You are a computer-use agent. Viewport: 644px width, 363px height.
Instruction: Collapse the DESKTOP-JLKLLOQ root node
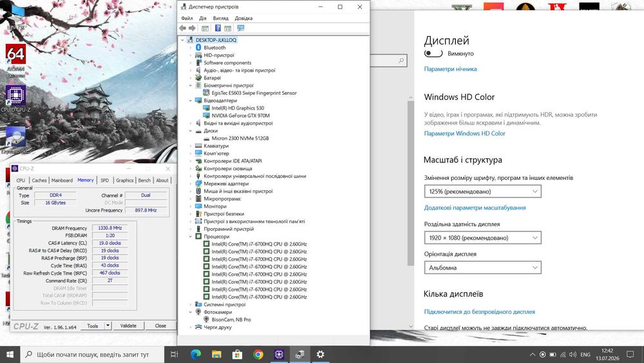click(183, 40)
